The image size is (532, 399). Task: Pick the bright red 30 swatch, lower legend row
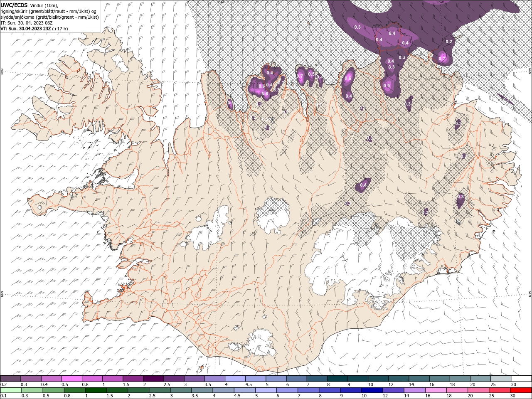click(521, 390)
